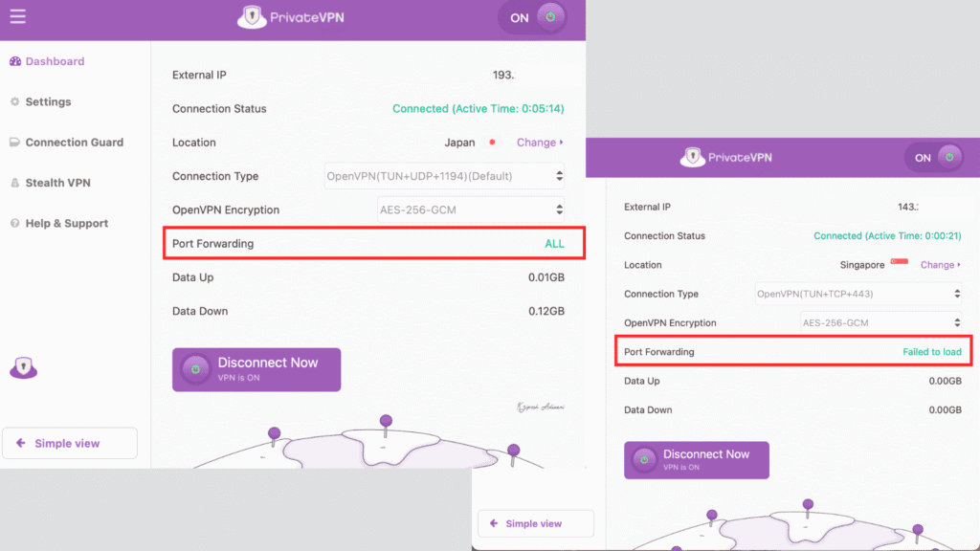
Task: Switch to Simple view in right window
Action: (x=536, y=523)
